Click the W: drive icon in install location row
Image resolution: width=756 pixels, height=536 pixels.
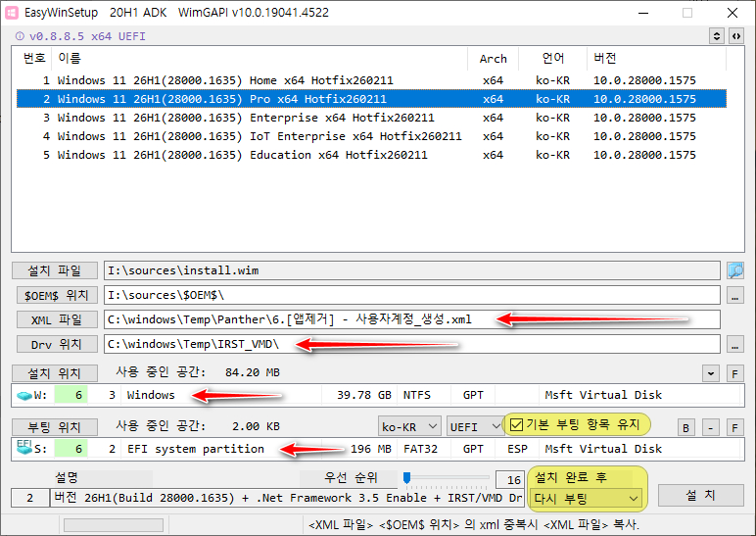pyautogui.click(x=24, y=396)
